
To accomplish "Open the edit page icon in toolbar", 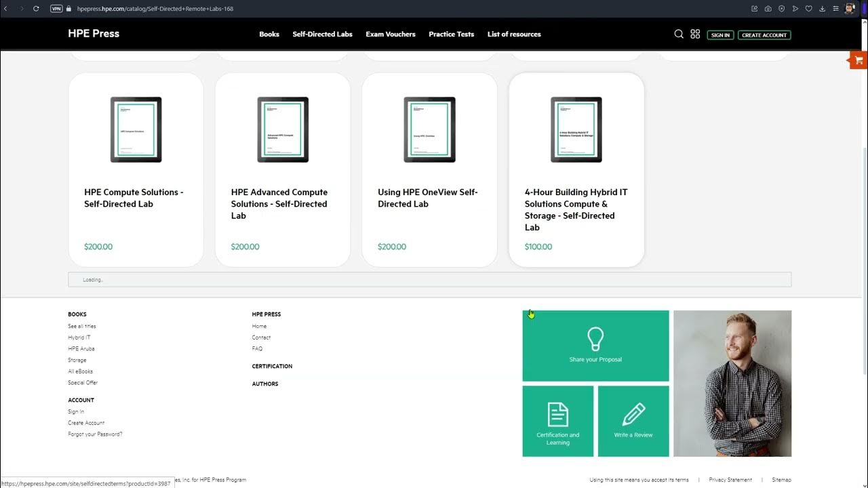I will click(755, 9).
